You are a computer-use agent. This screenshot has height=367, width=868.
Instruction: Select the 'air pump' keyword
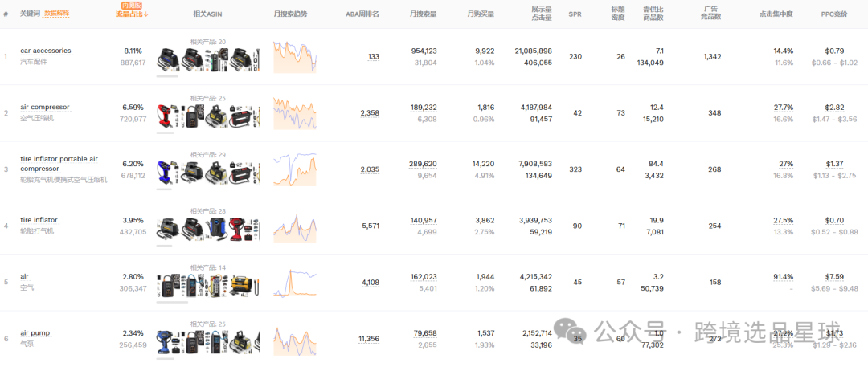coord(35,332)
